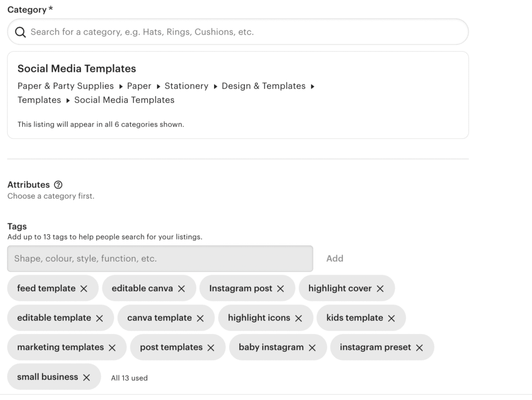Select the 'Stationery' breadcrumb entry
The width and height of the screenshot is (532, 400).
click(x=187, y=86)
